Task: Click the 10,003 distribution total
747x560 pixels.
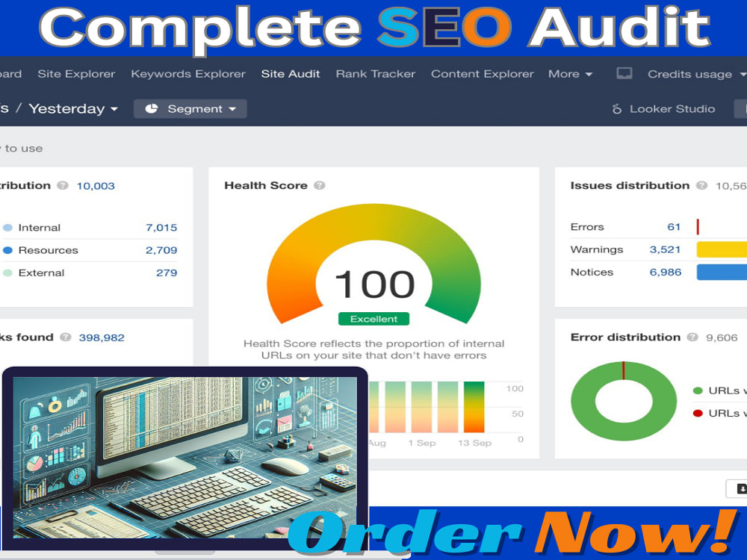Action: (96, 186)
